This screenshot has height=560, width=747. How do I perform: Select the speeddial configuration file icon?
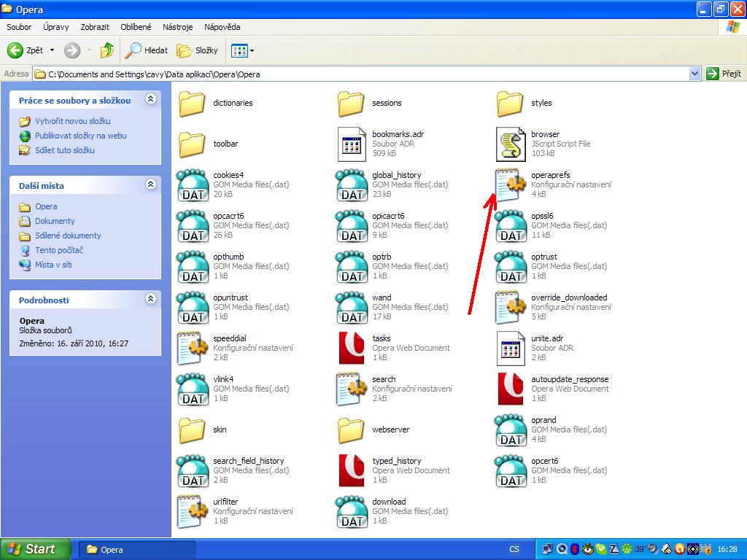click(x=193, y=349)
